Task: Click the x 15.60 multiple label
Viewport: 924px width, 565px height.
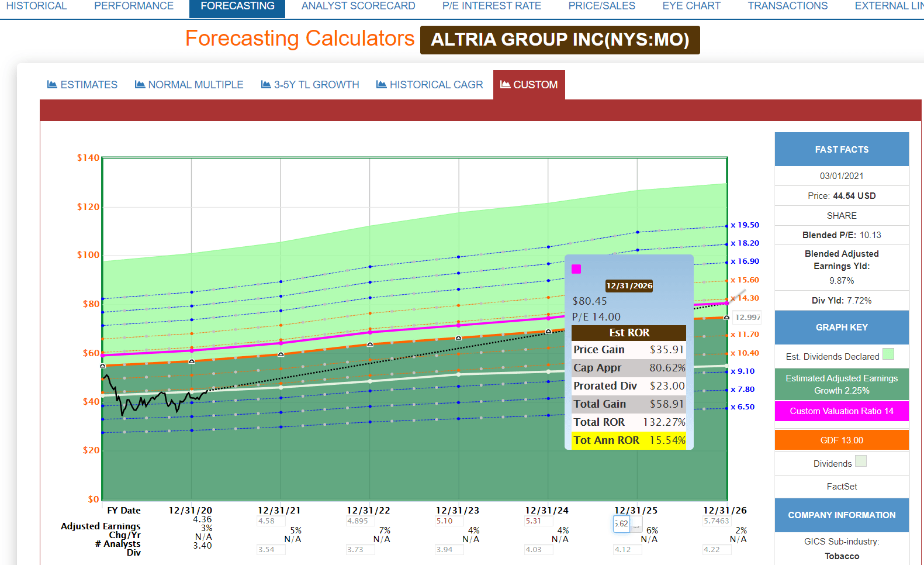Action: 745,280
